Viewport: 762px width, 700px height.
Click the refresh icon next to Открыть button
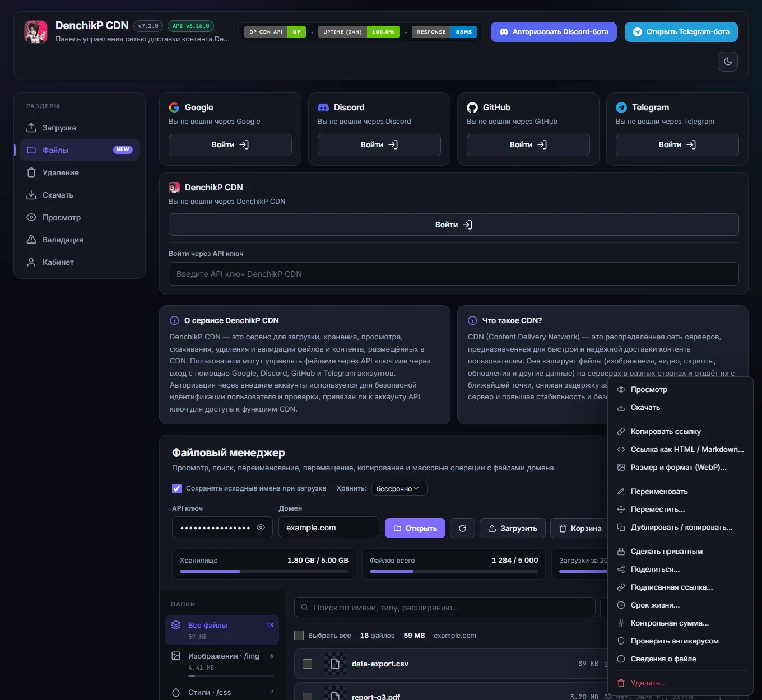coord(462,528)
